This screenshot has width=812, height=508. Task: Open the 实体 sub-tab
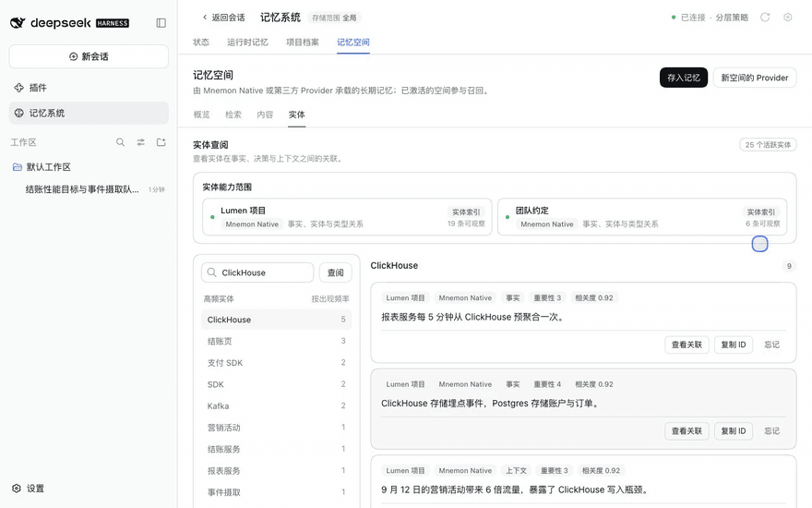[297, 115]
